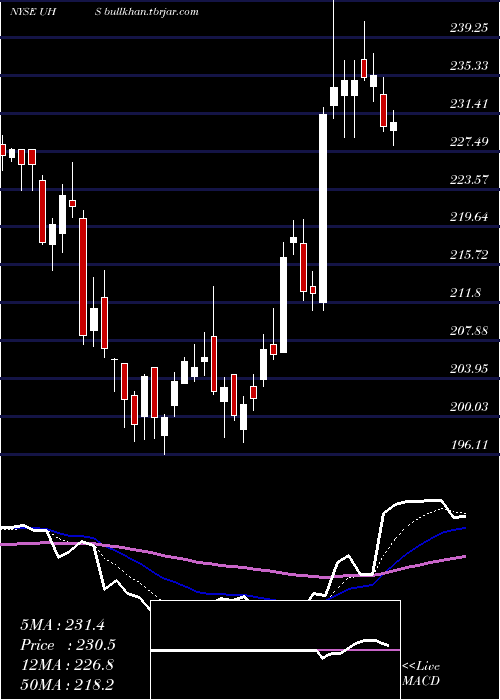Click the 203.95 price axis label
500x700 pixels.
[469, 369]
